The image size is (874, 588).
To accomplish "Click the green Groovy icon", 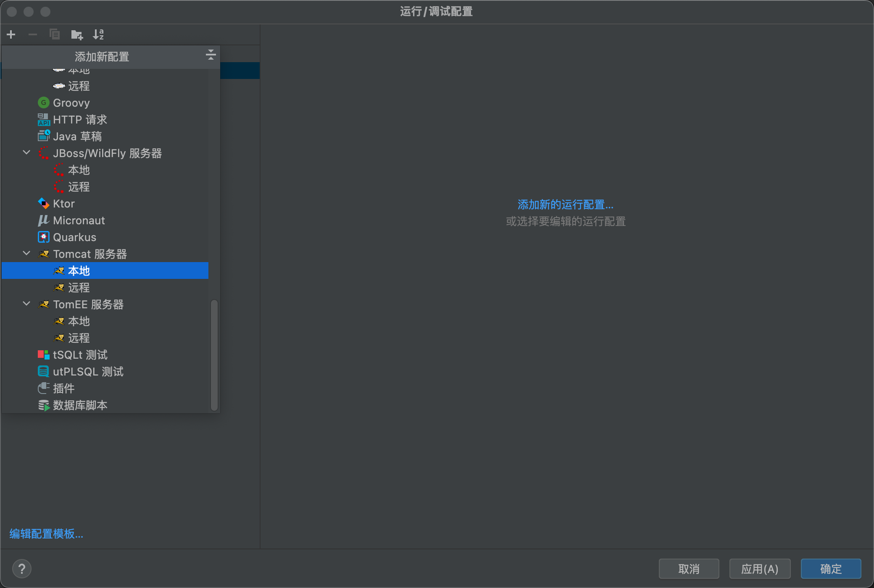I will tap(44, 102).
